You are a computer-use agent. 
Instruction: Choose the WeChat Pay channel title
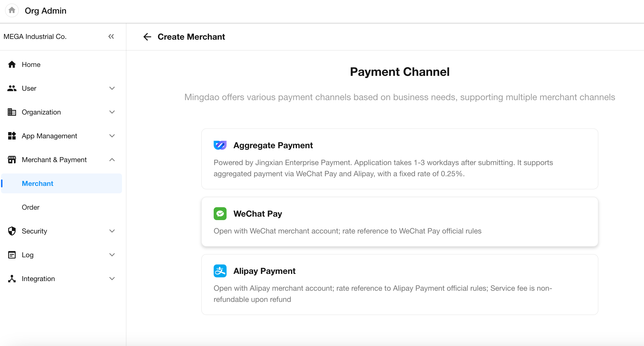pos(258,213)
